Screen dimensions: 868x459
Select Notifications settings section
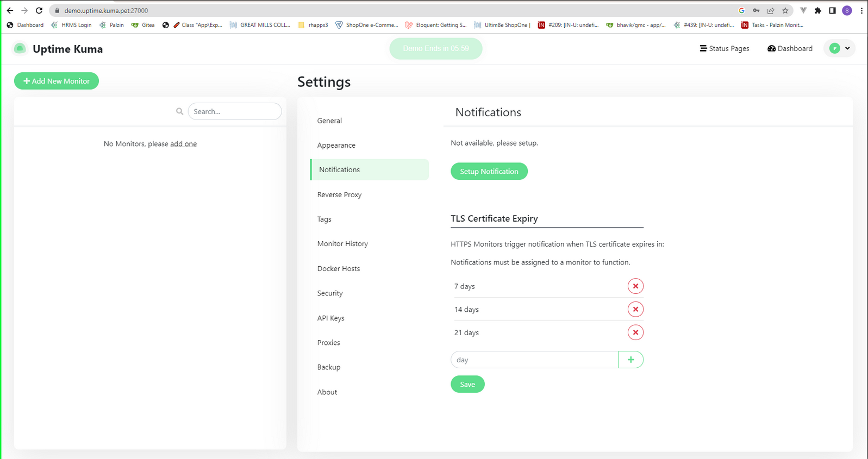[370, 169]
